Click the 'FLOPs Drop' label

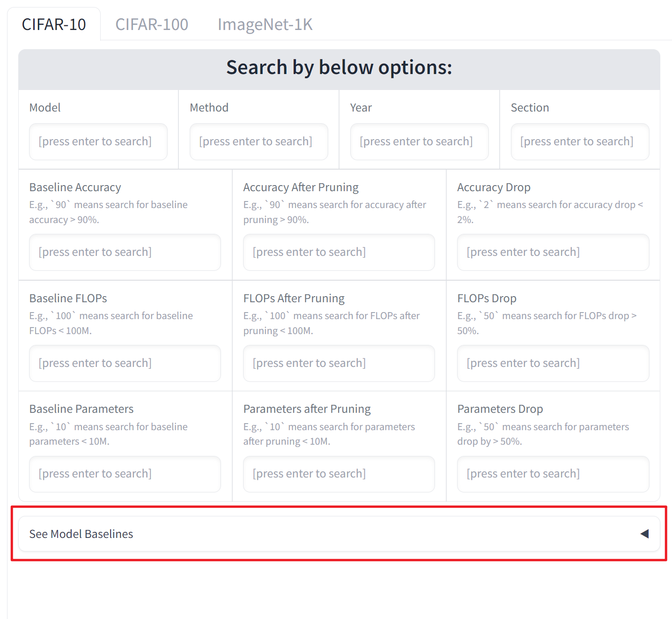487,298
